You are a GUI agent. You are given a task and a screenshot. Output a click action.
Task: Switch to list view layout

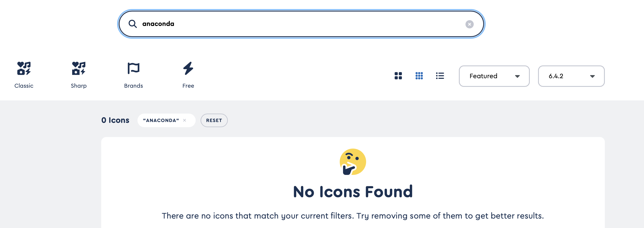click(440, 76)
